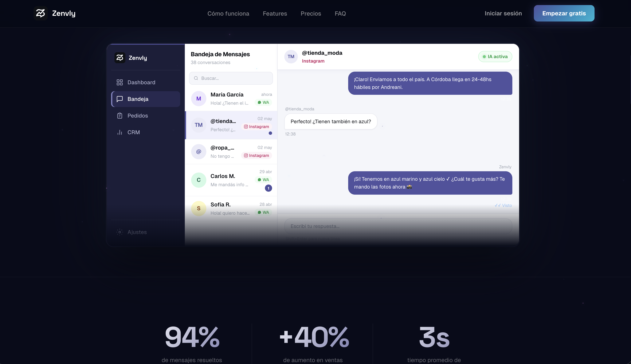
Task: Click the Instagram badge on @ropa_ row
Action: point(256,155)
